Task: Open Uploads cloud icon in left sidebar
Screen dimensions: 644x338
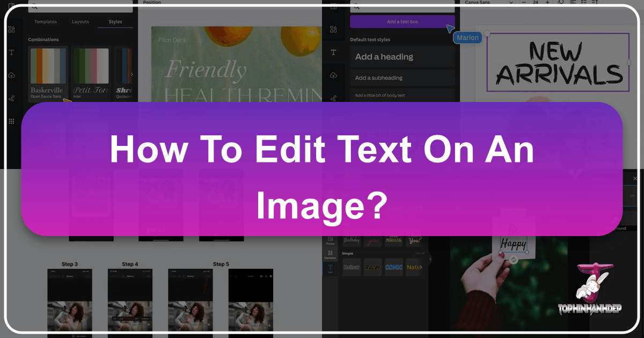Action: click(x=11, y=76)
